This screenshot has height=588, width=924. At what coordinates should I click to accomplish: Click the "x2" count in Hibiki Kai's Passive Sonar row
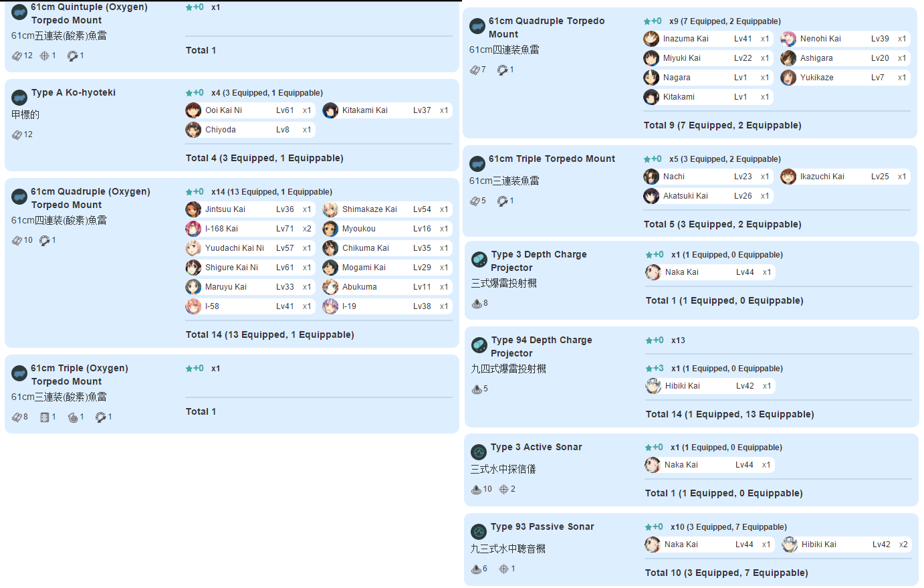click(903, 545)
